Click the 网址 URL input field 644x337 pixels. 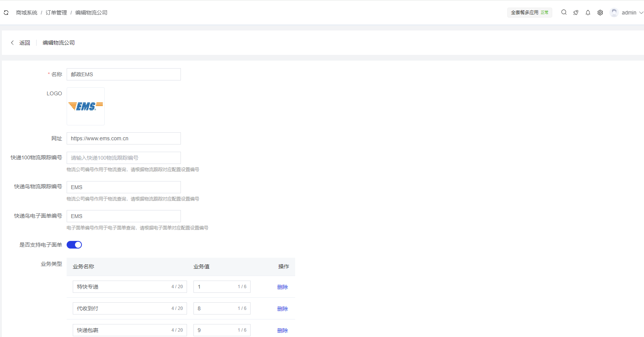pyautogui.click(x=124, y=138)
